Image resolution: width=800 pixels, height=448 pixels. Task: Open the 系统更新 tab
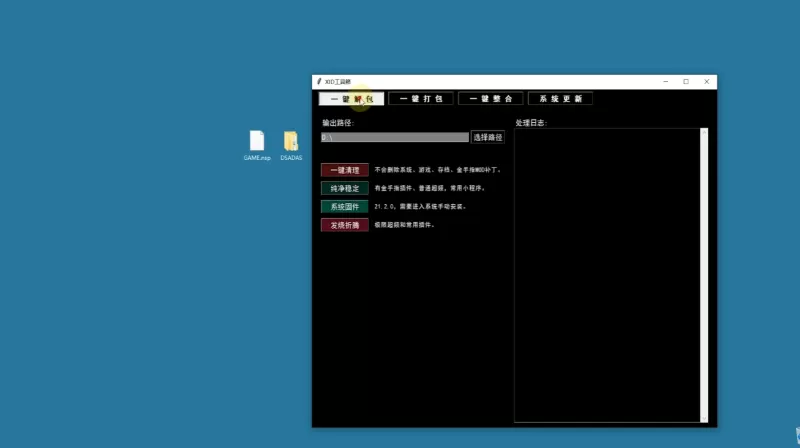(560, 99)
